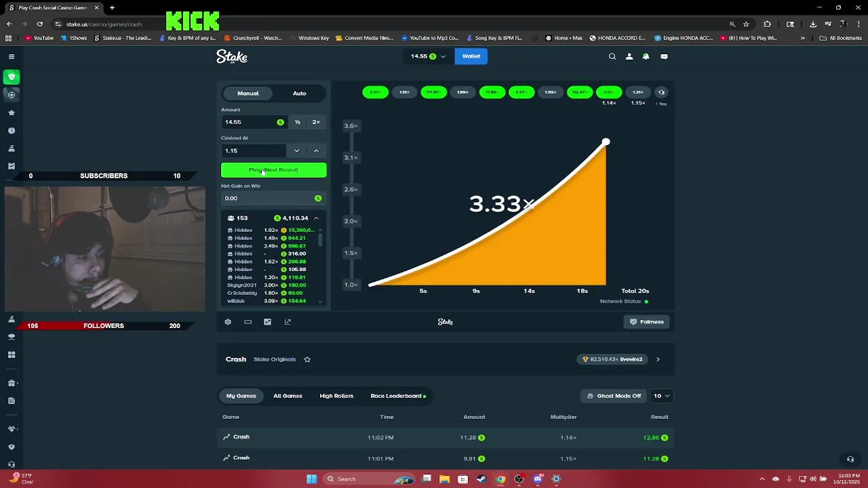
Task: Open leaderboard arrow next to livewire2
Action: pyautogui.click(x=658, y=359)
